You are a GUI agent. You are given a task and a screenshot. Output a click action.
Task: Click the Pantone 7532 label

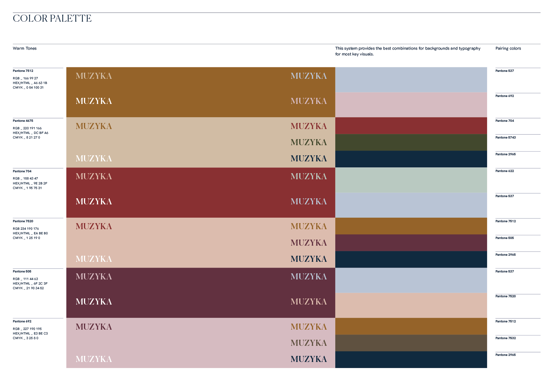pos(506,338)
